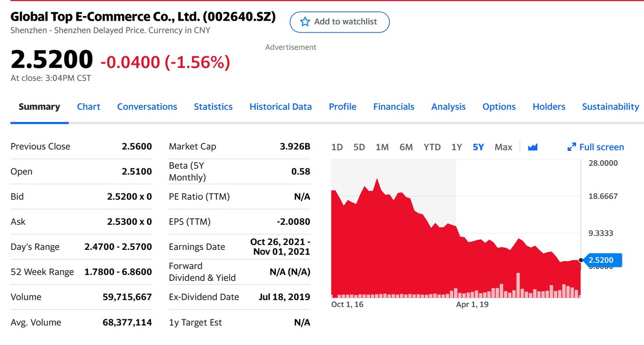Click the price change -0.0400 (-1.56%)

point(165,62)
